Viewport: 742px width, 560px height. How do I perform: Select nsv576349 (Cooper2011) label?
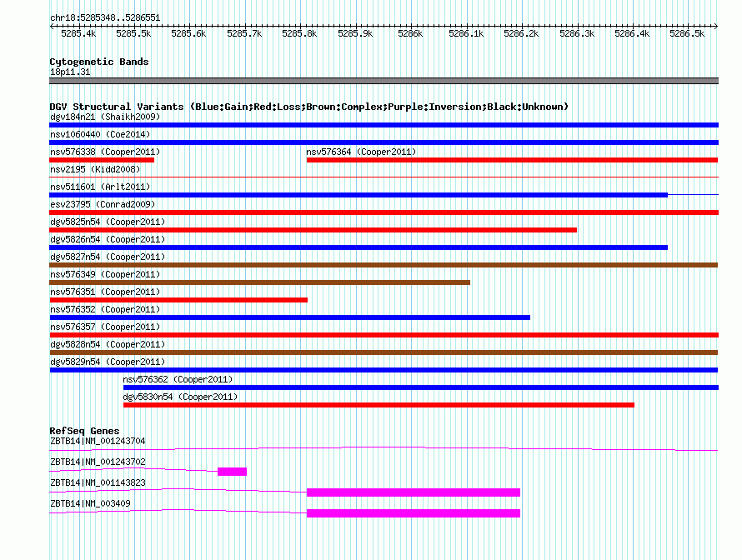pyautogui.click(x=105, y=274)
